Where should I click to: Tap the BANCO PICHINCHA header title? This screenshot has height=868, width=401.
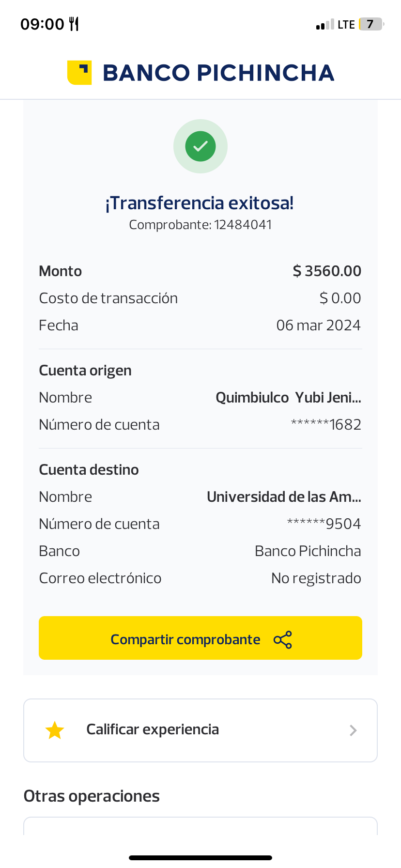point(218,73)
